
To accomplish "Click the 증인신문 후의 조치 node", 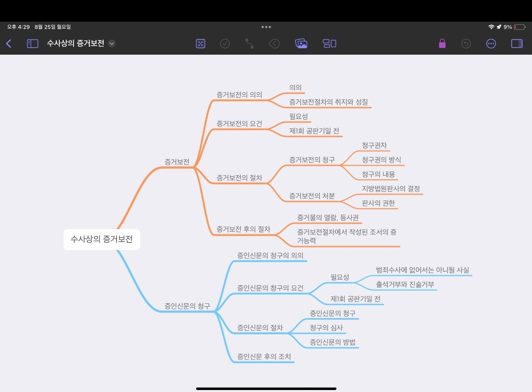I will (x=262, y=357).
